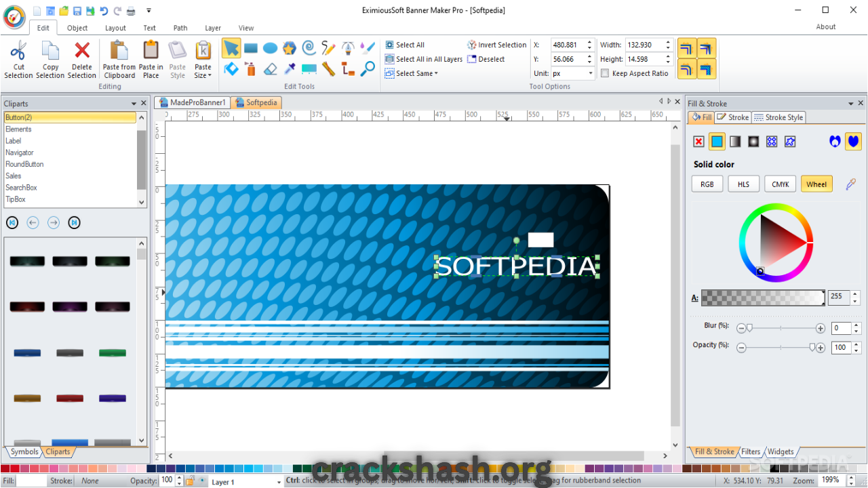Jump to last clipart page
This screenshot has height=488, width=868.
tap(75, 222)
